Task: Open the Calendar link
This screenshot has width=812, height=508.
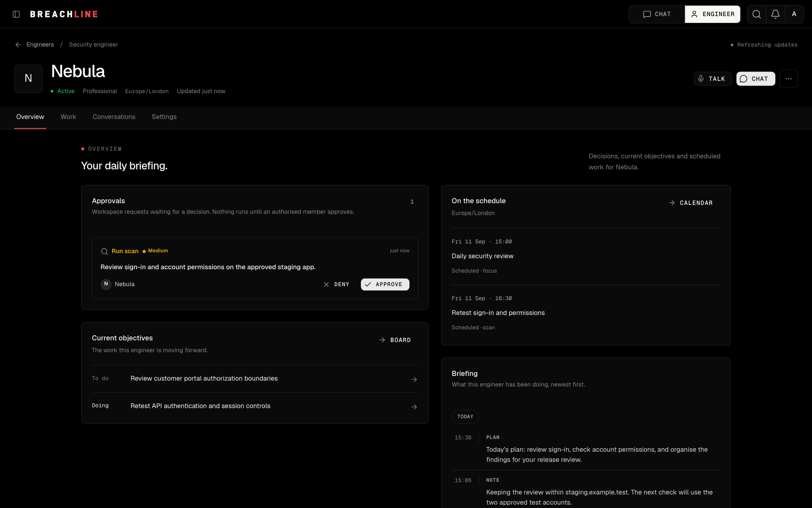Action: pyautogui.click(x=691, y=203)
